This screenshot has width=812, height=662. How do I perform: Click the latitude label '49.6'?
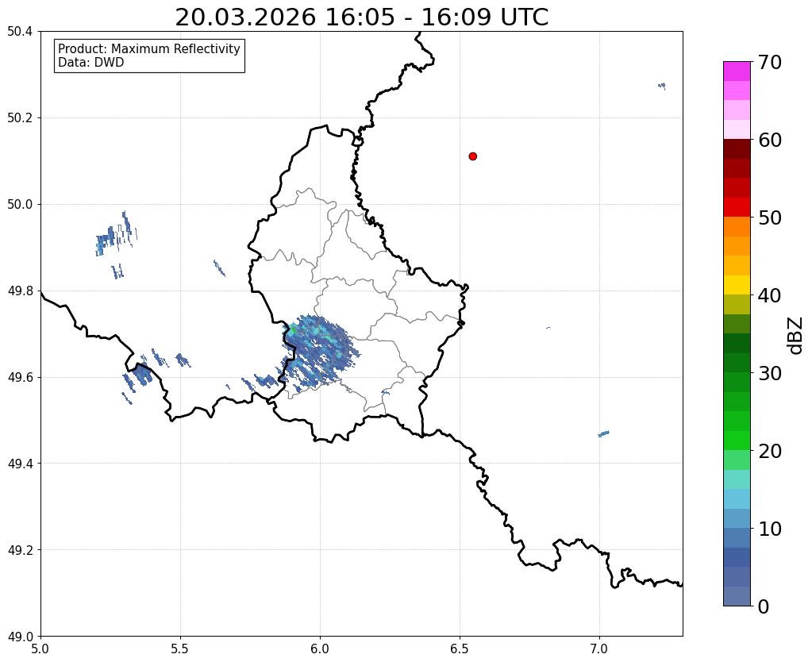[20, 377]
